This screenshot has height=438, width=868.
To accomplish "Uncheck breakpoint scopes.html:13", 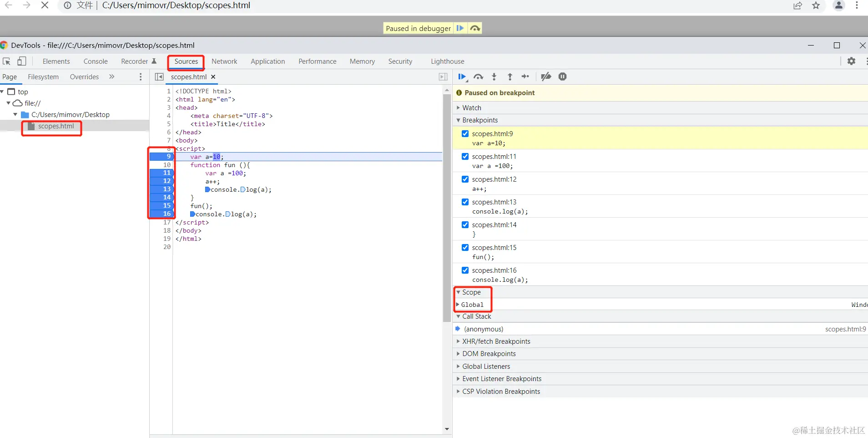I will [x=465, y=202].
